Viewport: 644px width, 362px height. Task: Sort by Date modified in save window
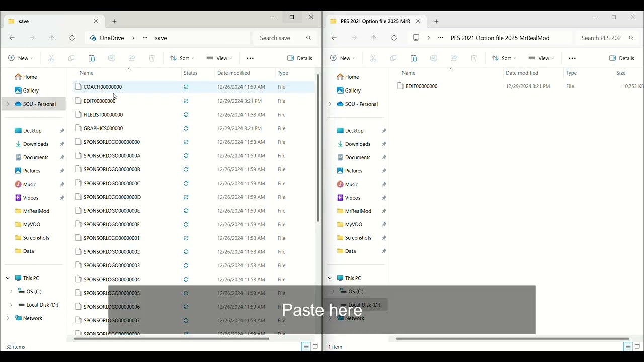click(233, 73)
